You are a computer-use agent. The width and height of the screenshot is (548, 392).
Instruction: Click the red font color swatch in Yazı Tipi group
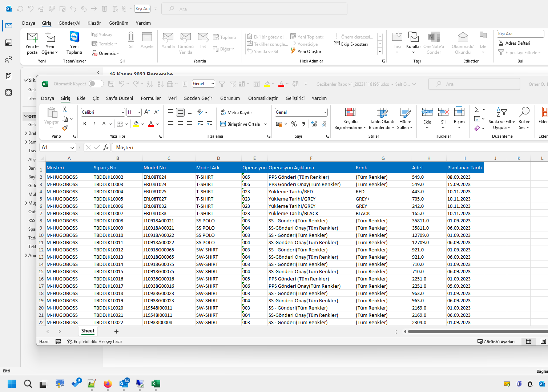pyautogui.click(x=151, y=124)
